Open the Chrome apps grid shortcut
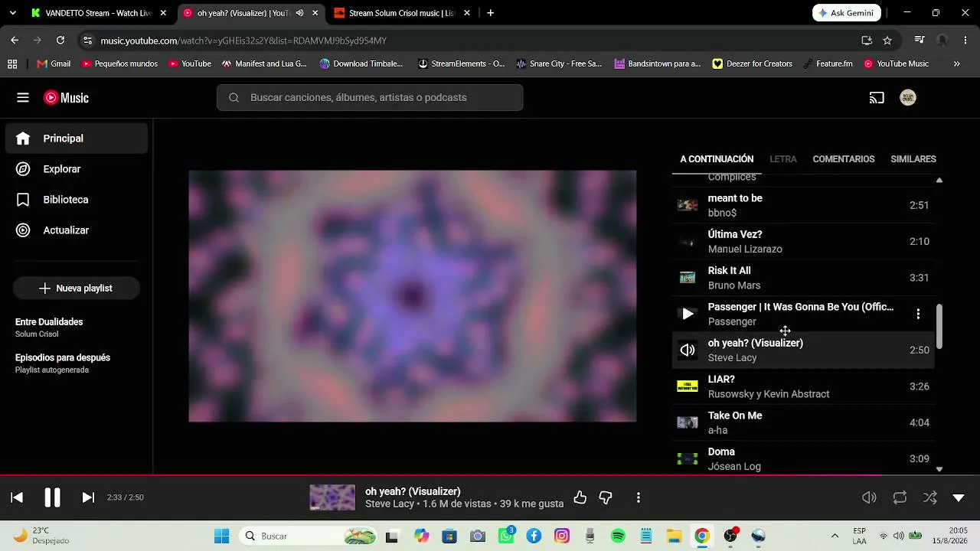The image size is (980, 551). tap(12, 64)
